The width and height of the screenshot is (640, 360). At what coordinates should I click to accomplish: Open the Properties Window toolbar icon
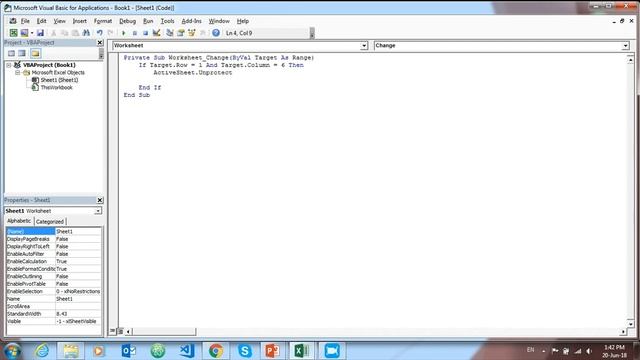coord(181,33)
